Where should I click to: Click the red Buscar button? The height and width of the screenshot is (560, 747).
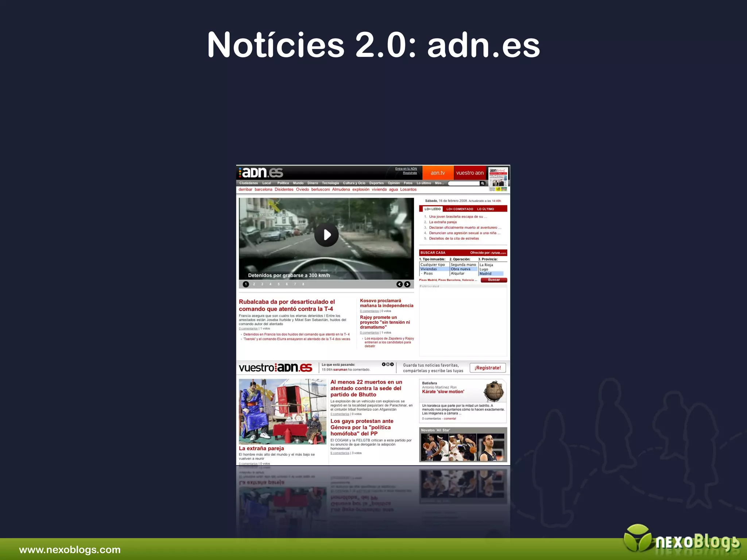(494, 280)
